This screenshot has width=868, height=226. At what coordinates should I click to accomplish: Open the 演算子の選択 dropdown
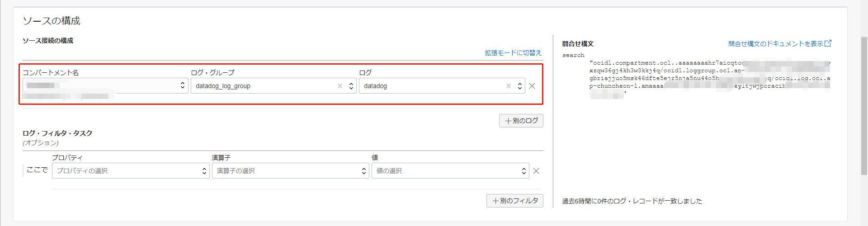click(290, 171)
